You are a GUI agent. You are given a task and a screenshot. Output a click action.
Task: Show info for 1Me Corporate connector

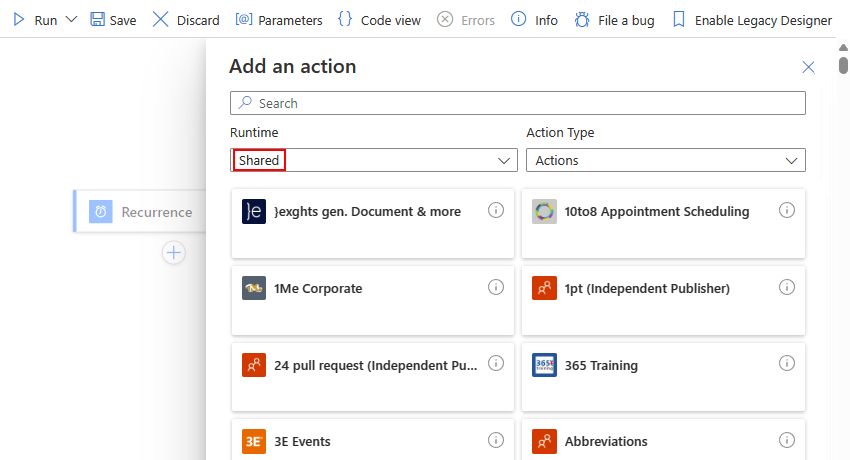coord(495,287)
